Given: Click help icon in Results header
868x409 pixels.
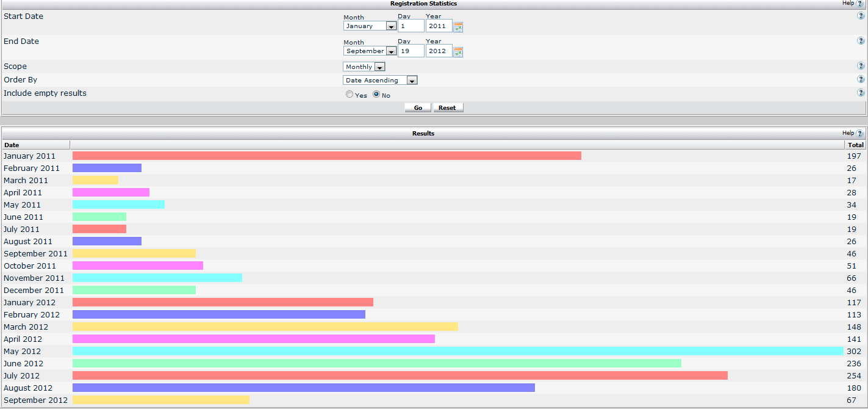Looking at the screenshot, I should pos(860,133).
